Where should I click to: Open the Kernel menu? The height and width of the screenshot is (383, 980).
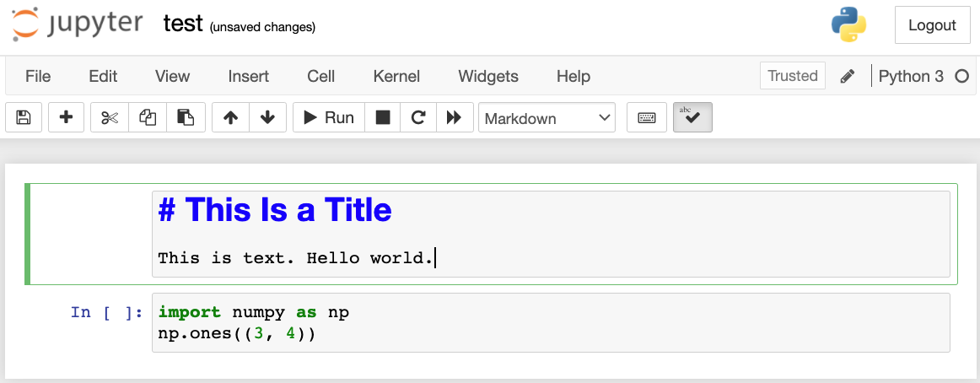[x=396, y=76]
